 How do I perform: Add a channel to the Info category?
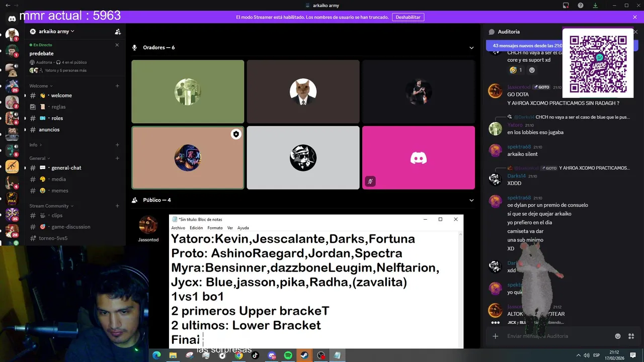click(x=117, y=145)
